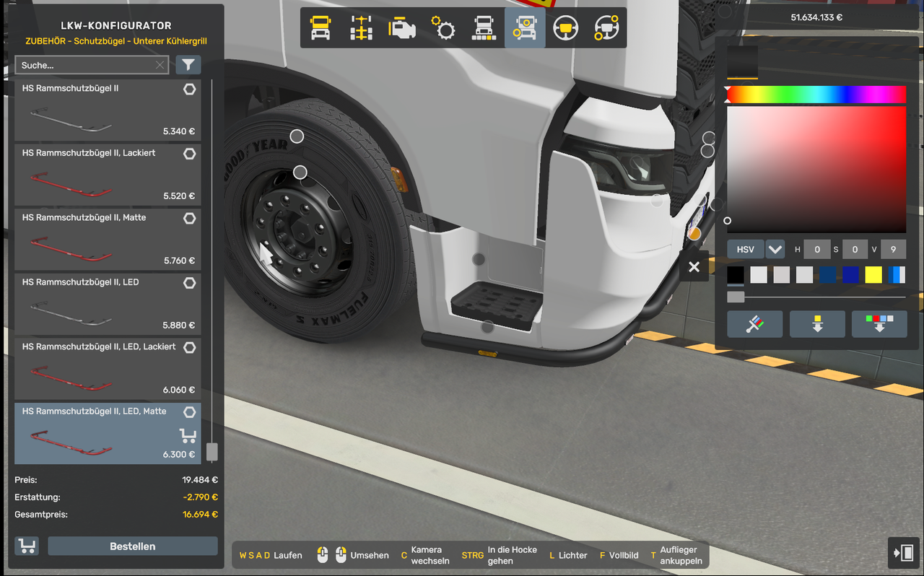Click the Suche search field
Image resolution: width=924 pixels, height=576 pixels.
92,65
